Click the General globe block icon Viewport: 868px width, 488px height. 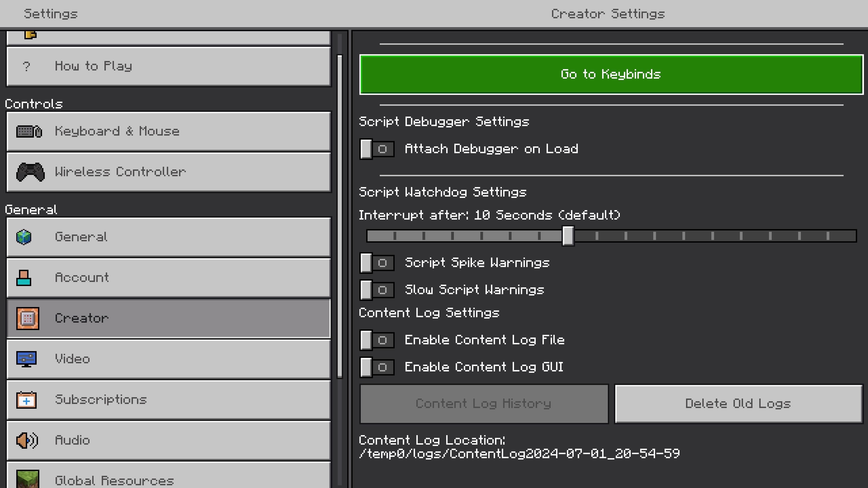[x=24, y=237]
